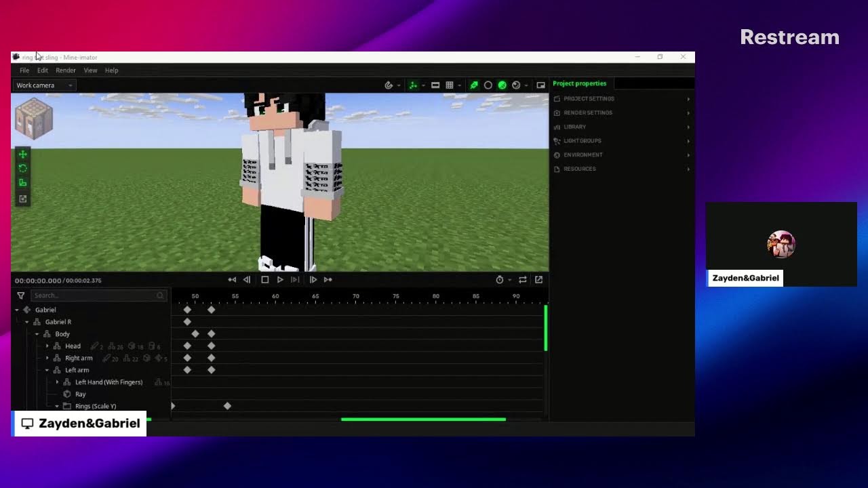Step forward one frame
This screenshot has width=868, height=488.
tap(313, 280)
